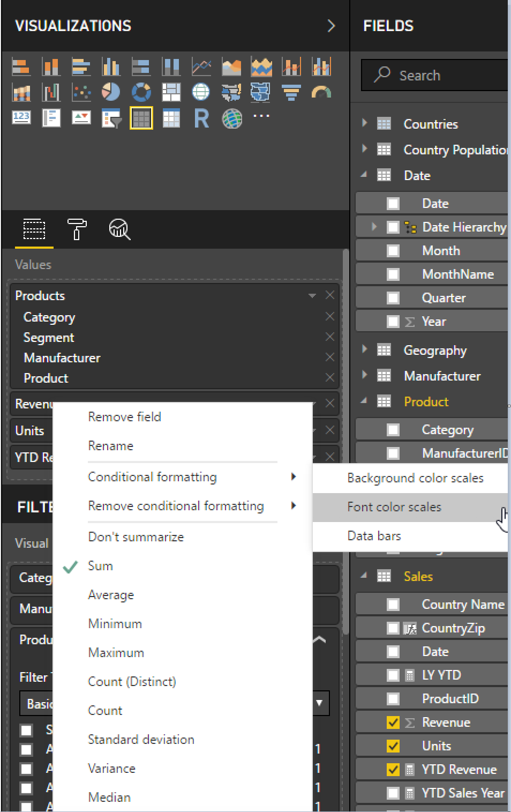Expand the Geography table

365,349
